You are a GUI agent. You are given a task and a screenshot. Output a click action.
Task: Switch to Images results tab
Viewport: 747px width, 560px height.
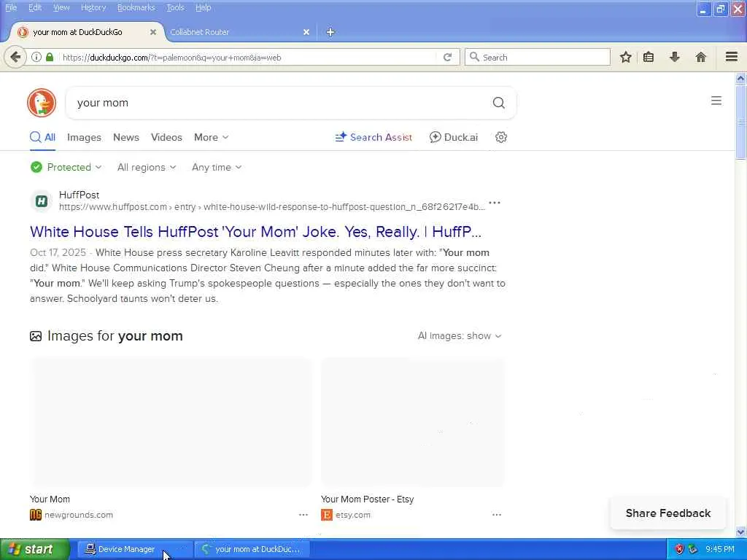pyautogui.click(x=85, y=137)
